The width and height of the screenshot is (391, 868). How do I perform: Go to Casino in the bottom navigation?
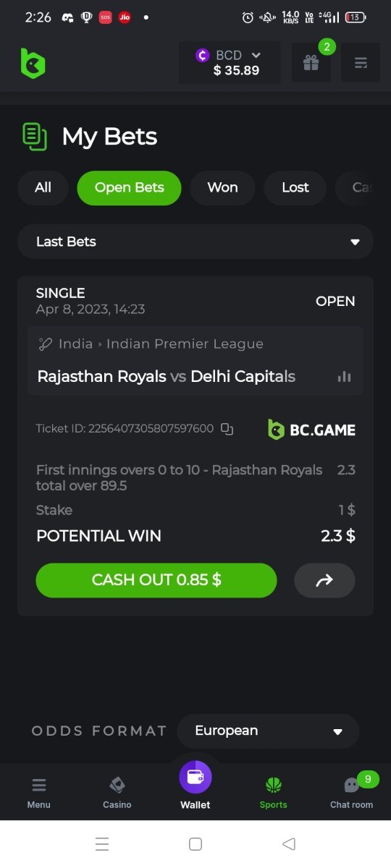click(117, 792)
